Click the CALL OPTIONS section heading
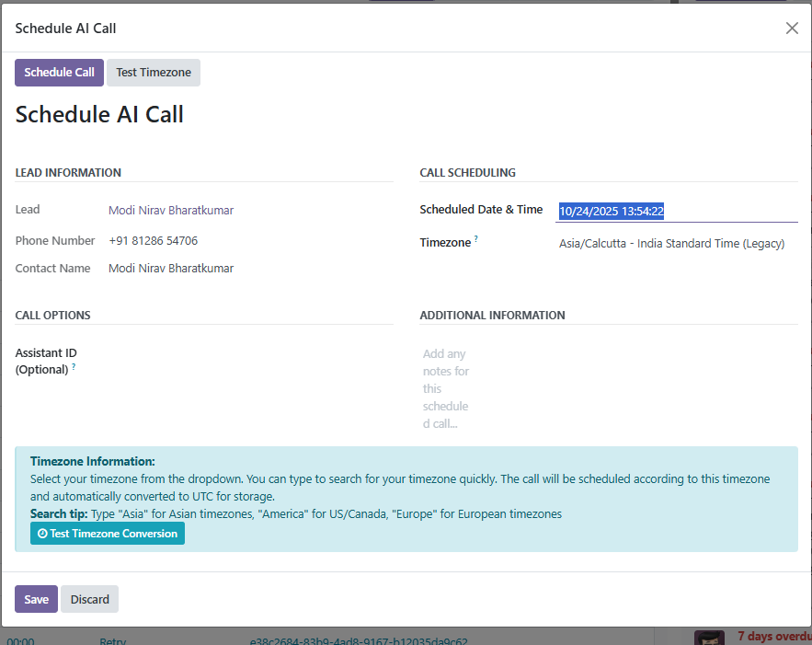 52,315
